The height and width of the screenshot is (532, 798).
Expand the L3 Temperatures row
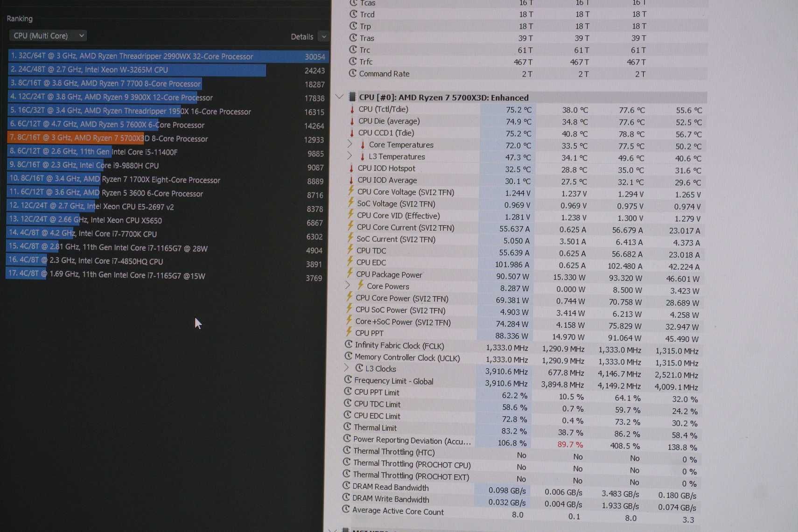(349, 156)
